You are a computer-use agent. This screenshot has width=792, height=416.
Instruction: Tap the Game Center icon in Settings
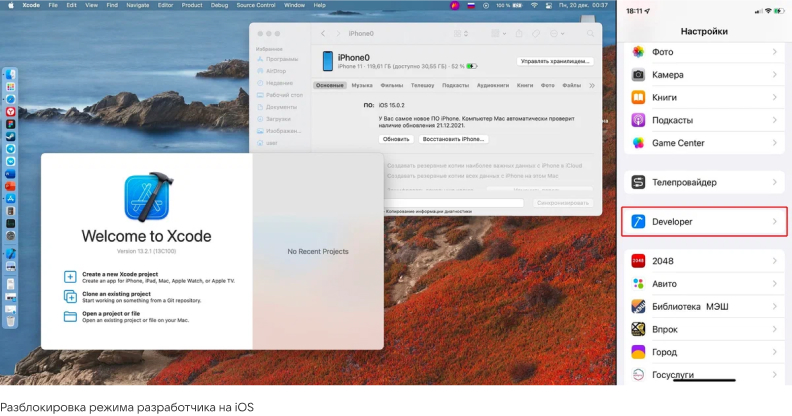[638, 143]
